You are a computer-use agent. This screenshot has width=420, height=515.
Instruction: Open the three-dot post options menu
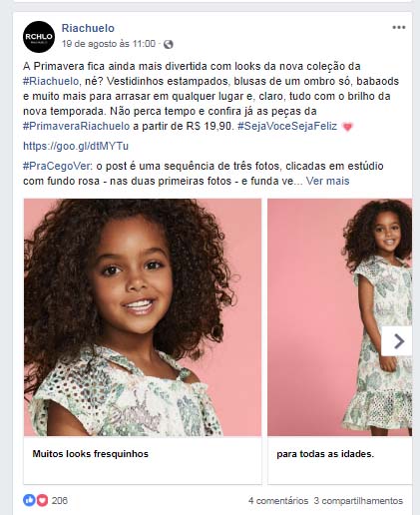(399, 27)
